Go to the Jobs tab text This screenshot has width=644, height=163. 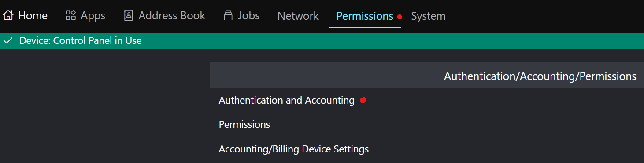click(x=249, y=16)
